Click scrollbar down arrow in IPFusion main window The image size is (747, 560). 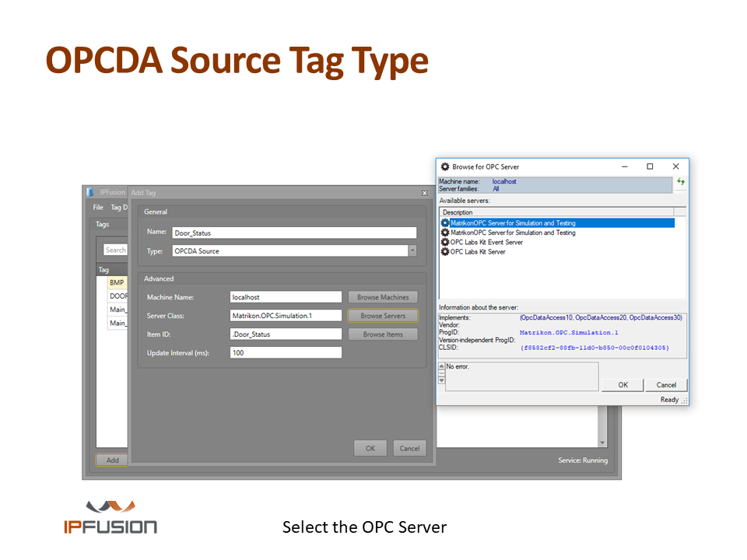pos(602,443)
